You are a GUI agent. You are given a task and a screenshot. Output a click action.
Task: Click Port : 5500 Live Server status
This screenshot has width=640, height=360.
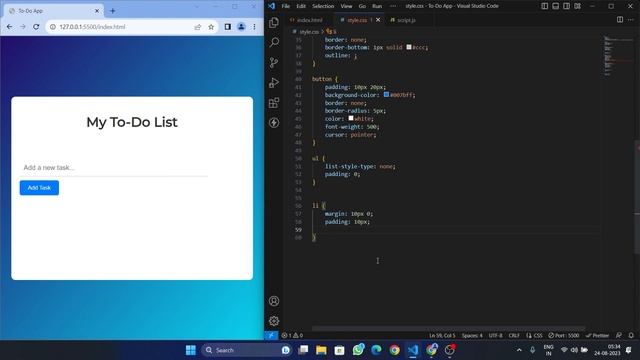564,336
